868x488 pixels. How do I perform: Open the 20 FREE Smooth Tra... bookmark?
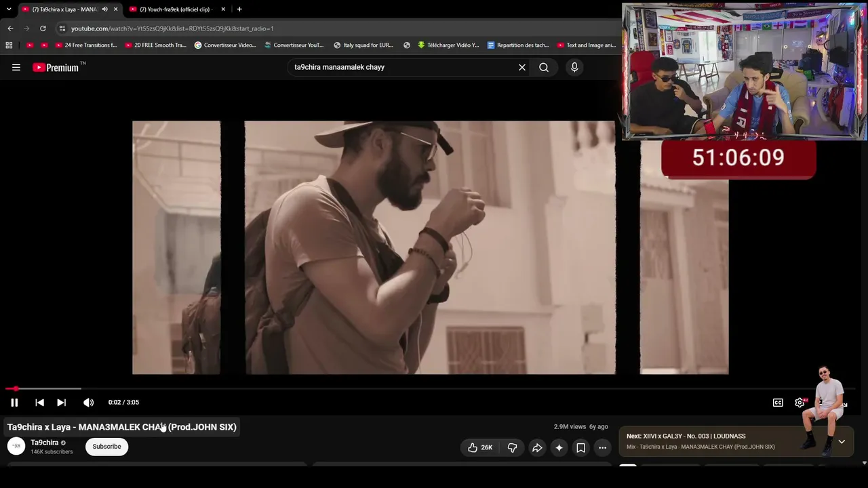155,45
